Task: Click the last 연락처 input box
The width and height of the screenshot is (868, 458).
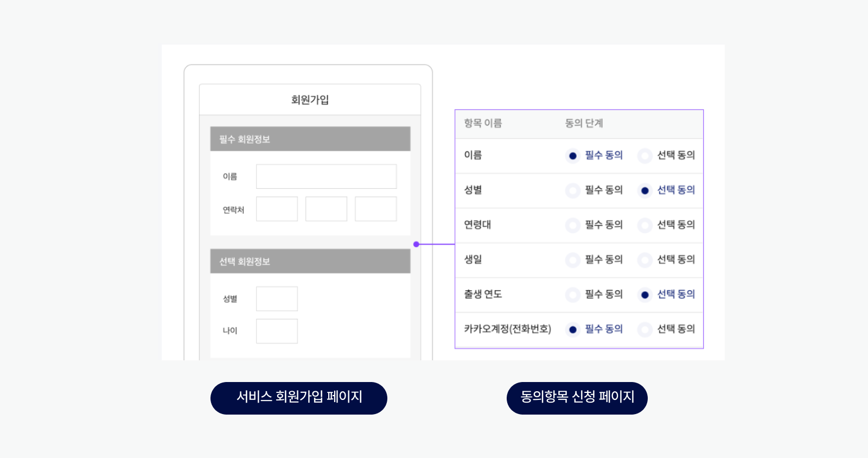Action: point(375,209)
